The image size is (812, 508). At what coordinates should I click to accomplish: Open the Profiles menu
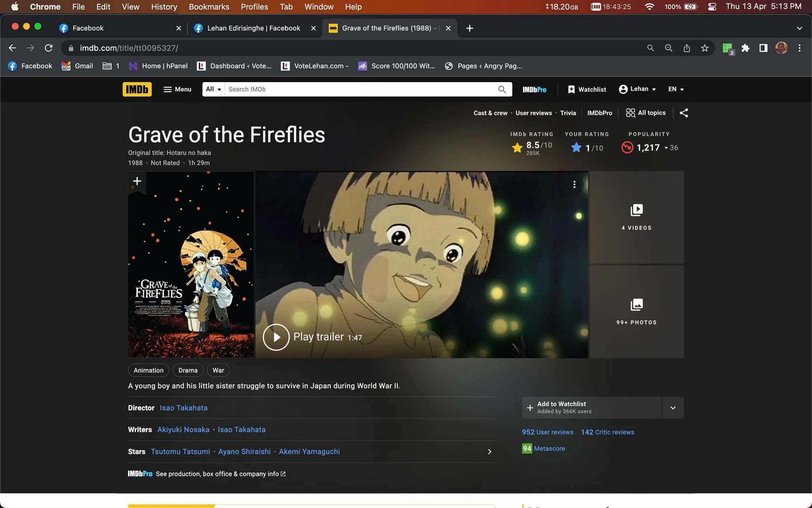point(254,7)
